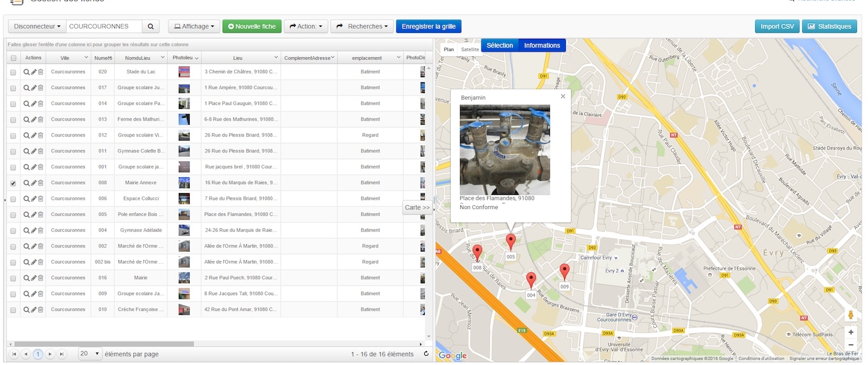
Task: Toggle select-all checkbox in grid header
Action: [x=13, y=58]
